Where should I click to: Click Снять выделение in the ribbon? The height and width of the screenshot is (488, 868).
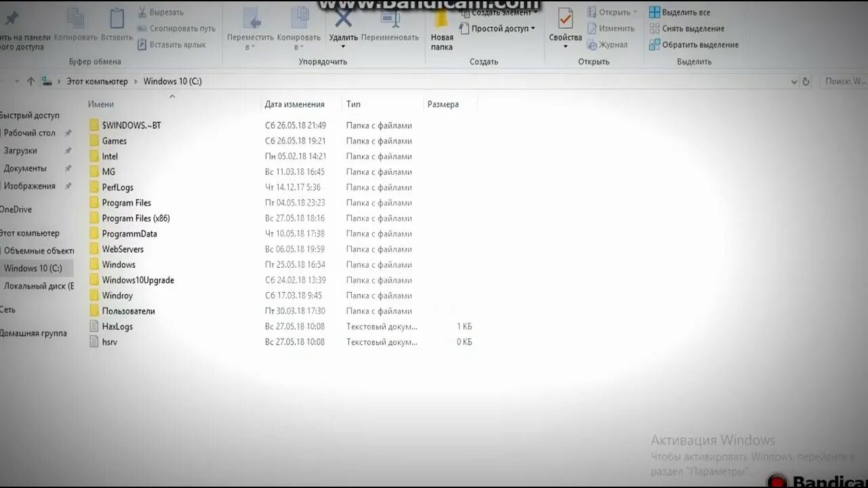686,28
